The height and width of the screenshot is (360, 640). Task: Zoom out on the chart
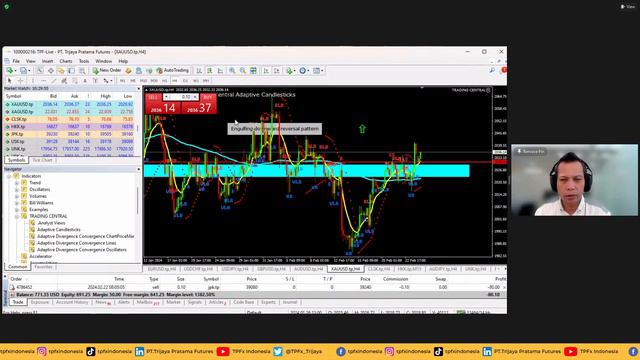click(x=242, y=71)
